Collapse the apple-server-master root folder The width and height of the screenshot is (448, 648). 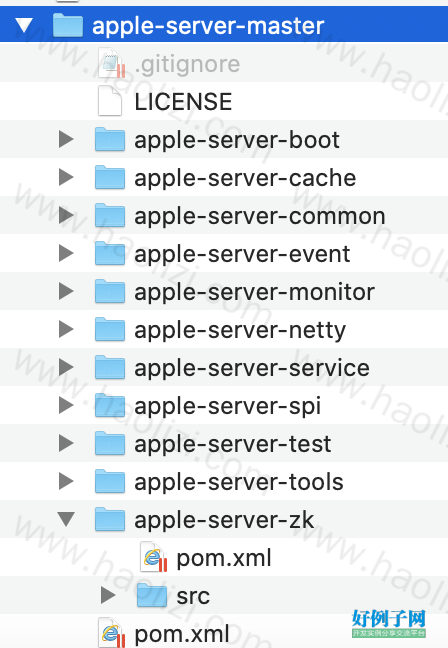[24, 25]
